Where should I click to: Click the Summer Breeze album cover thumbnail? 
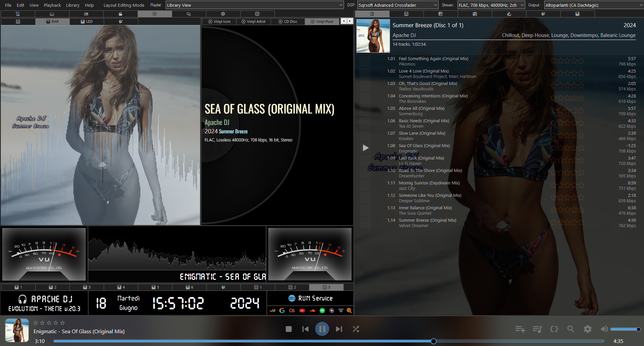point(373,36)
